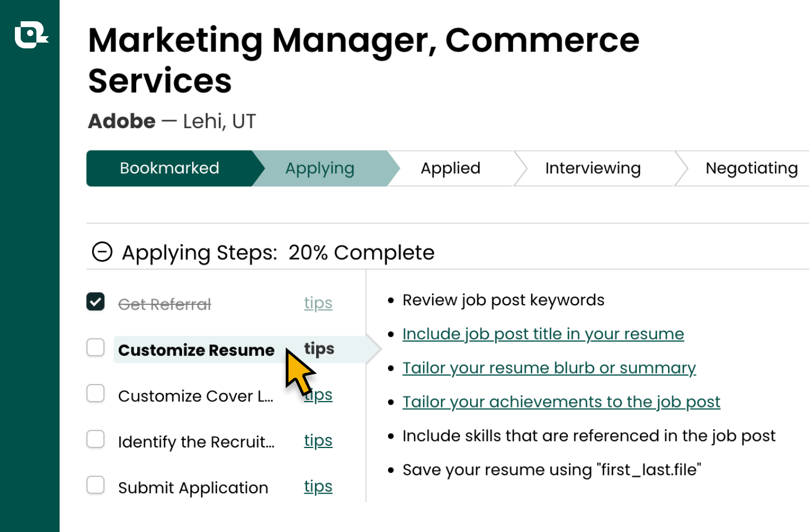Go back to the Bookmarked stage
809x532 pixels.
[x=169, y=168]
